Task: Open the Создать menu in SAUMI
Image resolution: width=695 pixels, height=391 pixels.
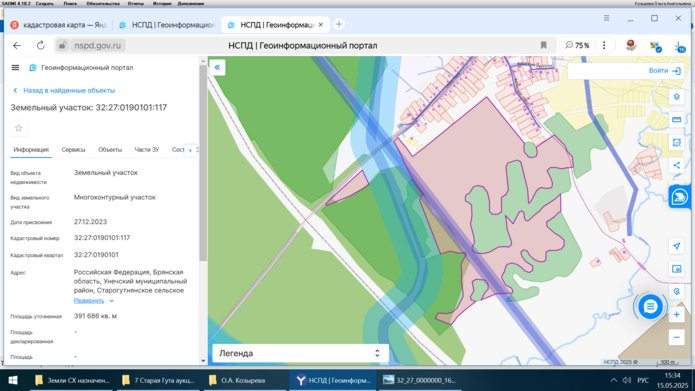Action: (44, 3)
